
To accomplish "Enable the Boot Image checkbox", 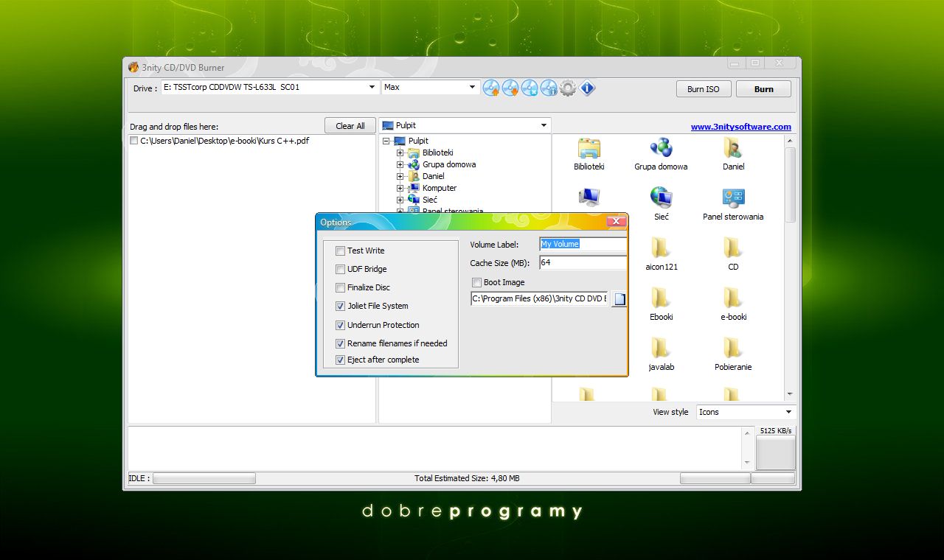I will point(476,282).
